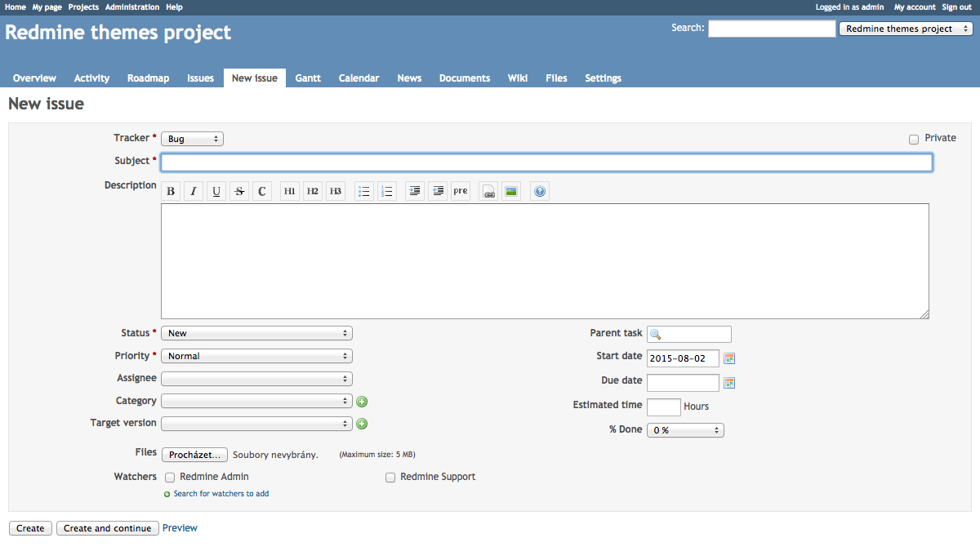Open text formatting help icon
This screenshot has height=560, width=980.
pos(539,192)
